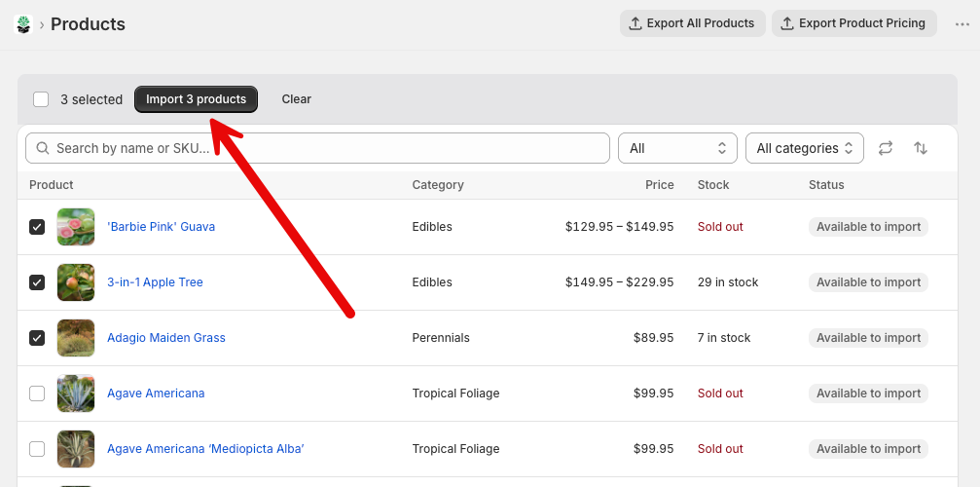This screenshot has width=980, height=487.
Task: Open the 3-in-1 Apple Tree thumbnail
Action: (x=76, y=282)
